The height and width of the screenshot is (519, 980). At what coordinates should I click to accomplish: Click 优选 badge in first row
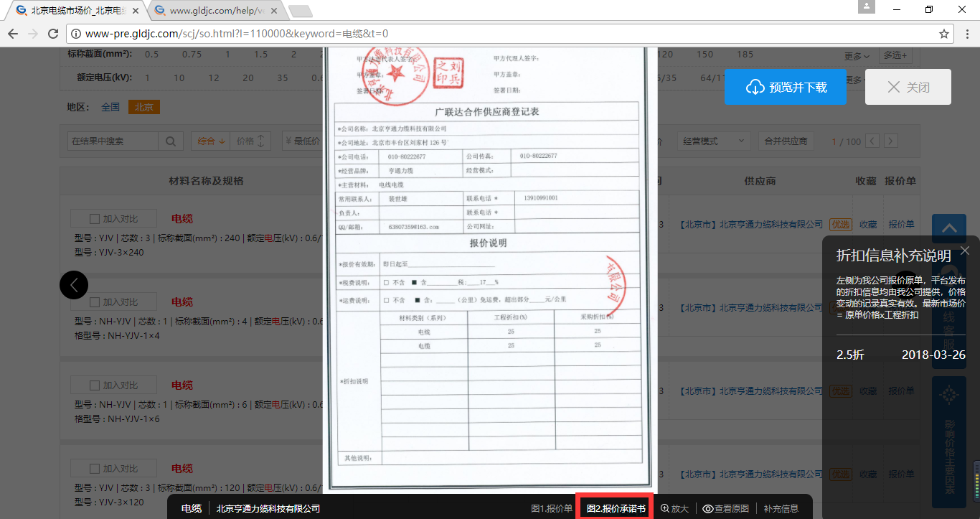point(840,225)
